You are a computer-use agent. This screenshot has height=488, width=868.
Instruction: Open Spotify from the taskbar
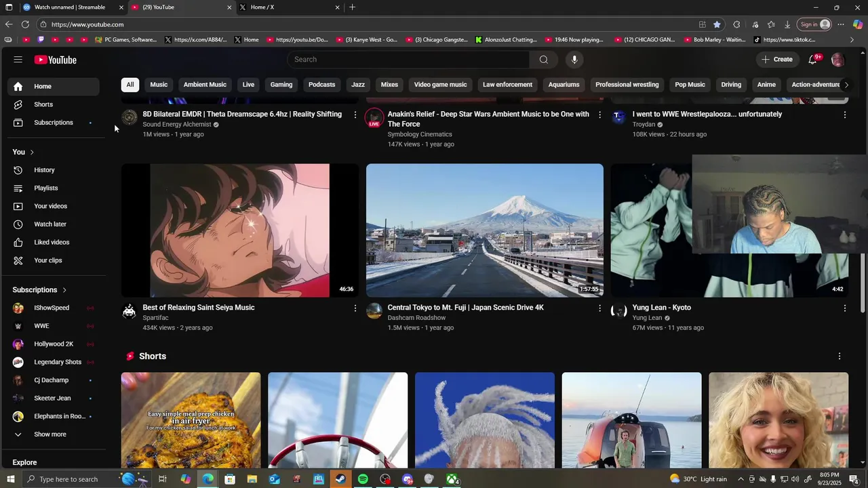(x=363, y=479)
